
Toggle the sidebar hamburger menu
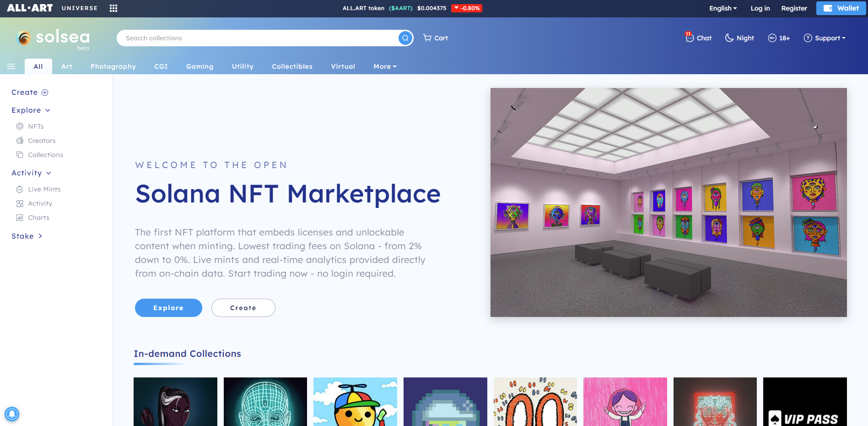(x=11, y=66)
